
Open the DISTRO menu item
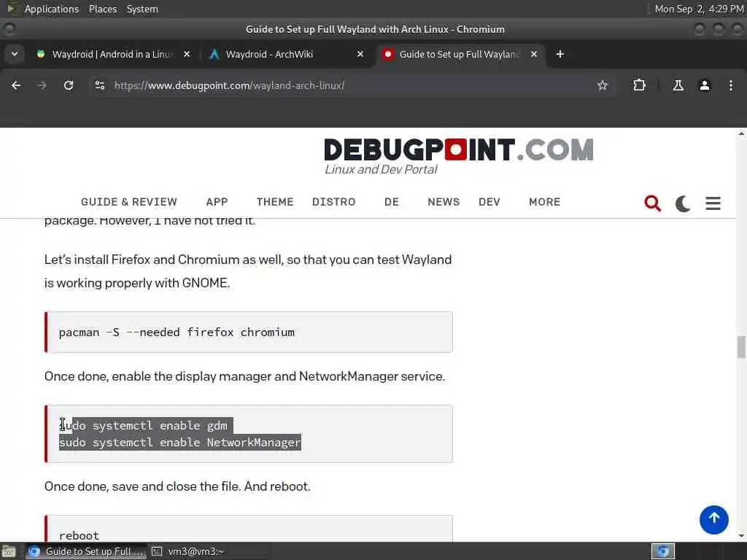pos(334,202)
